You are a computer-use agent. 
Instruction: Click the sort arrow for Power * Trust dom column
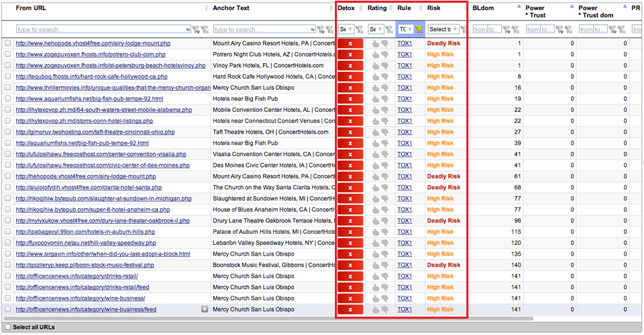pos(625,7)
